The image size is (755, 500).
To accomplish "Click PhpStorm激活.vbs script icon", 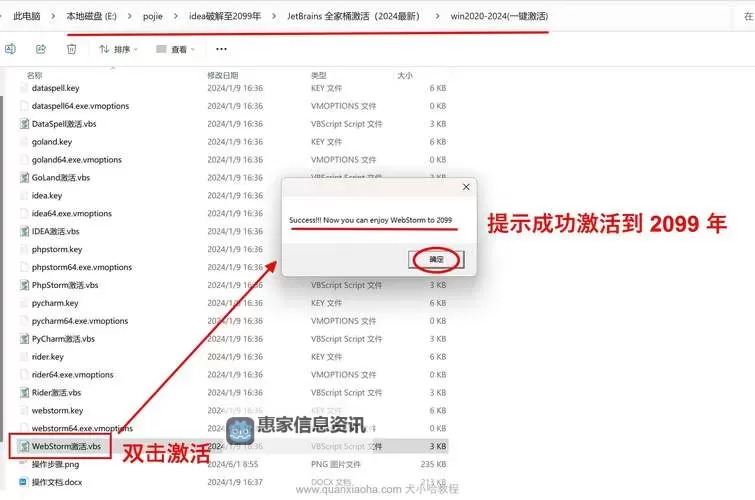I will pos(24,285).
